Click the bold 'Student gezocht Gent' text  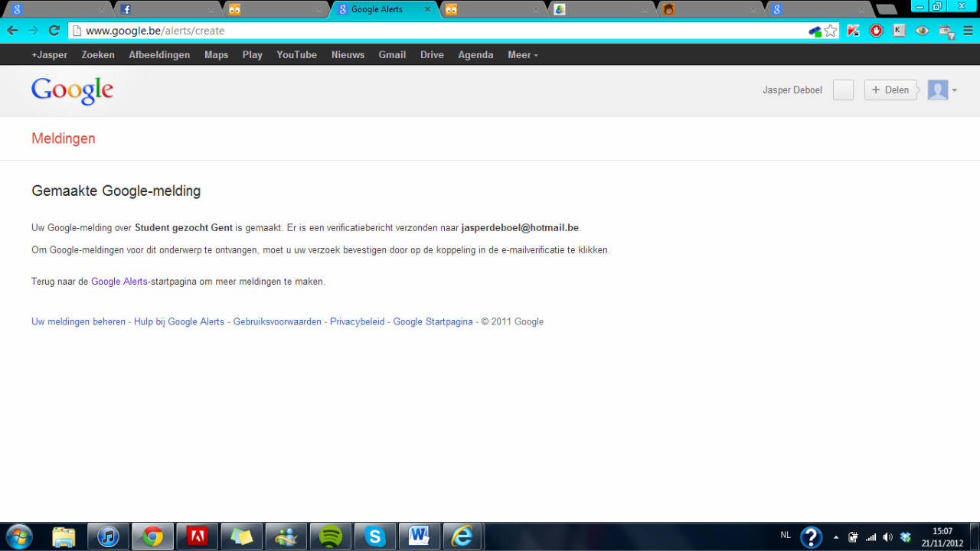coord(184,228)
